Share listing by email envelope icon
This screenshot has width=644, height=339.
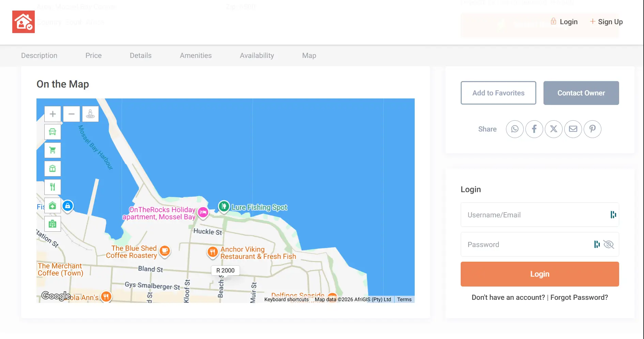click(573, 129)
